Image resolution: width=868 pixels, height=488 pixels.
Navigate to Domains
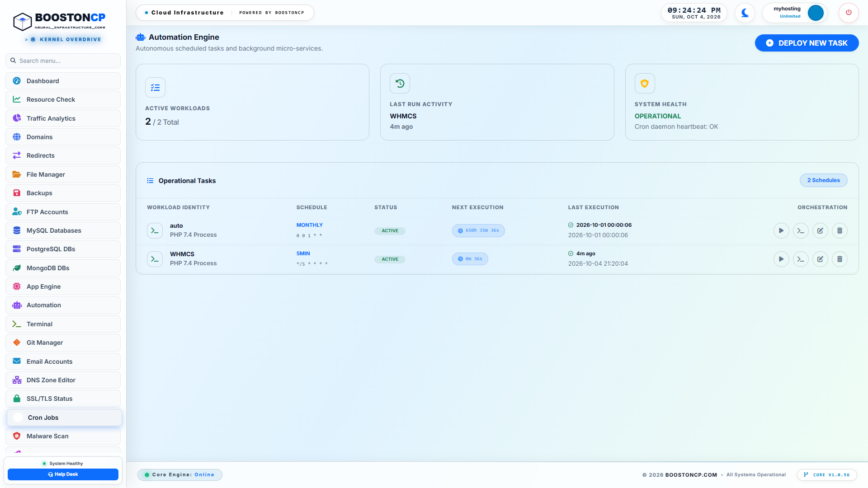[63, 137]
